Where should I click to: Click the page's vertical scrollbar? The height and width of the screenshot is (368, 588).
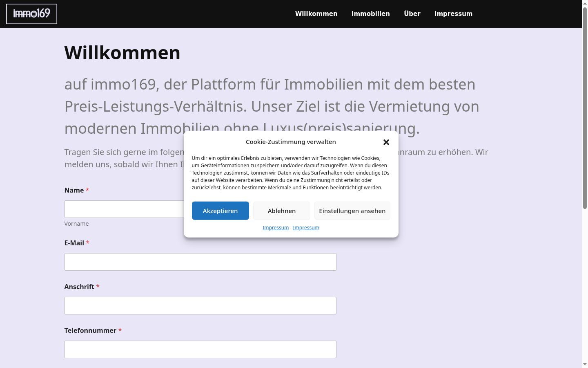click(585, 108)
